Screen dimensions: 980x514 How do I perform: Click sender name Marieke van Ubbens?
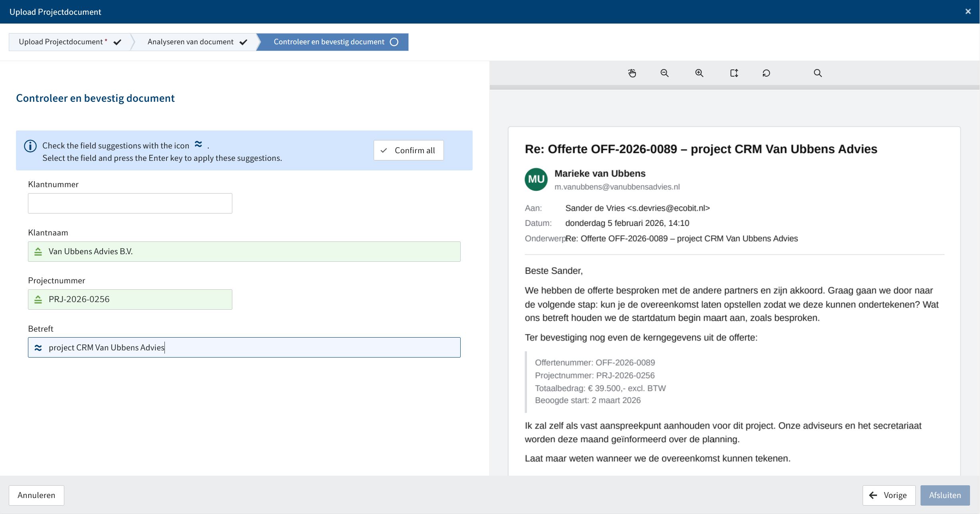[600, 174]
